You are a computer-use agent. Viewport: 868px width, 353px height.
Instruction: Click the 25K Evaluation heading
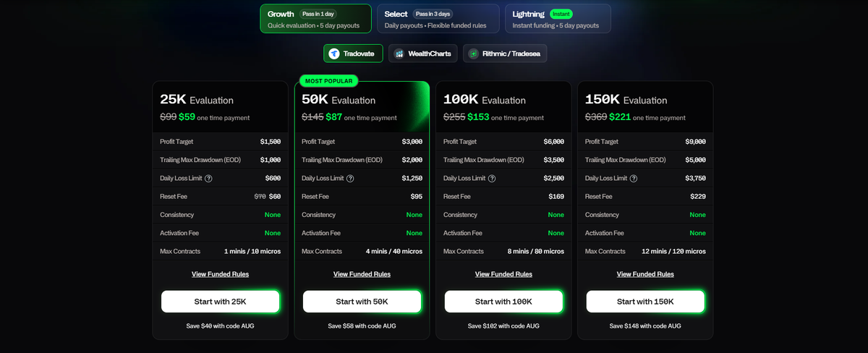(197, 100)
